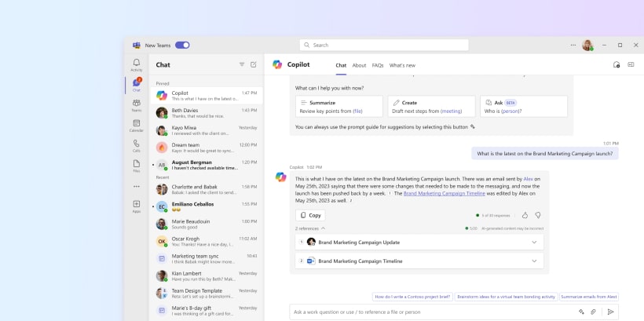The width and height of the screenshot is (644, 321).
Task: Switch to the Chat tab
Action: (x=341, y=65)
